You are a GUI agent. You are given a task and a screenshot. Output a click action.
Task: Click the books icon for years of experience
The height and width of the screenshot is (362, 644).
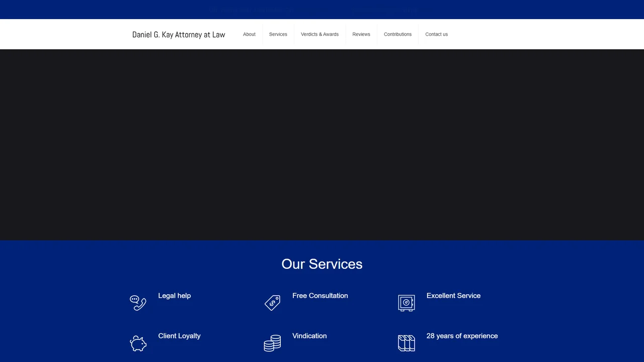[x=407, y=343]
